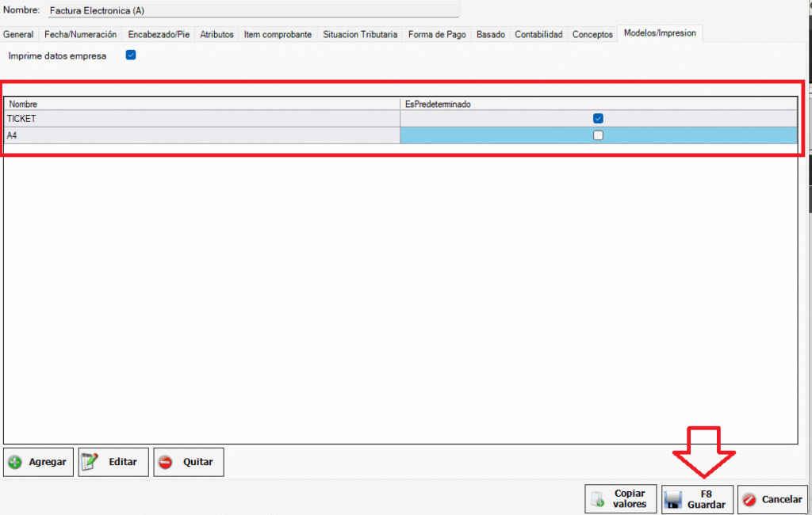
Task: Click the red Cancelar icon
Action: pos(749,500)
